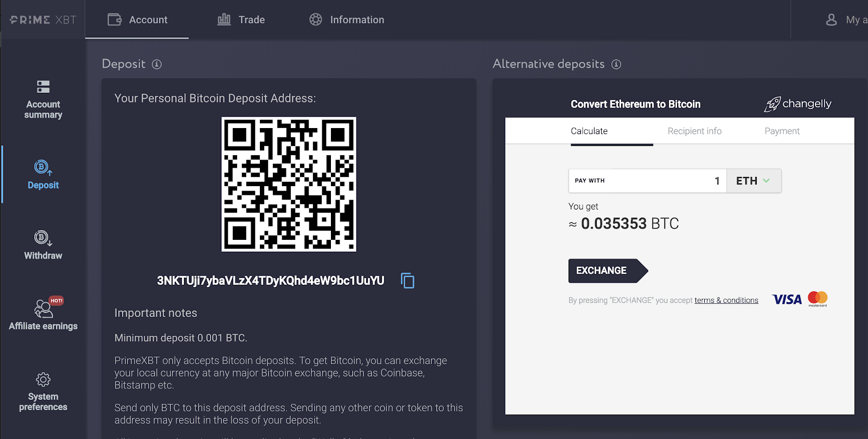Switch to the Trade tab
This screenshot has height=439, width=868.
[x=241, y=20]
